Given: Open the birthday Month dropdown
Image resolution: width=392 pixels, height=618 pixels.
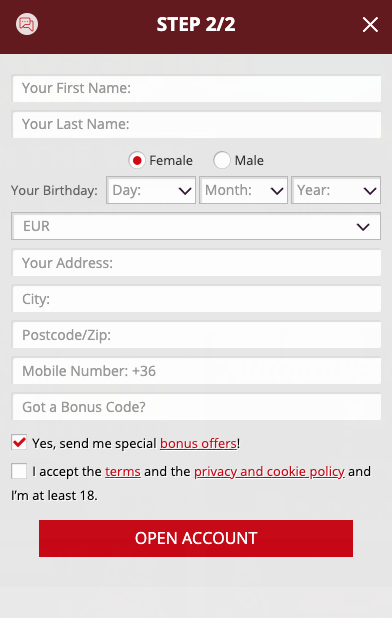Looking at the screenshot, I should (243, 190).
